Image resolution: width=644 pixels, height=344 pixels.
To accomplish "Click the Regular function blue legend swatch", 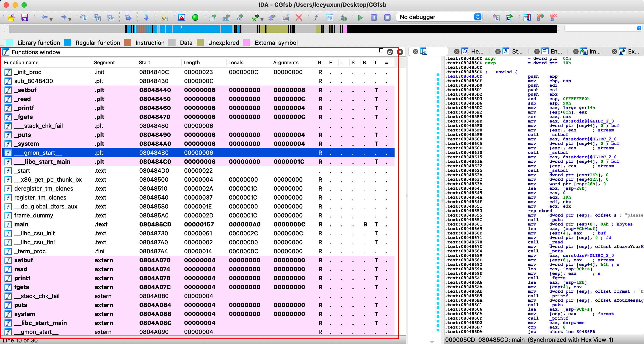I will (67, 43).
